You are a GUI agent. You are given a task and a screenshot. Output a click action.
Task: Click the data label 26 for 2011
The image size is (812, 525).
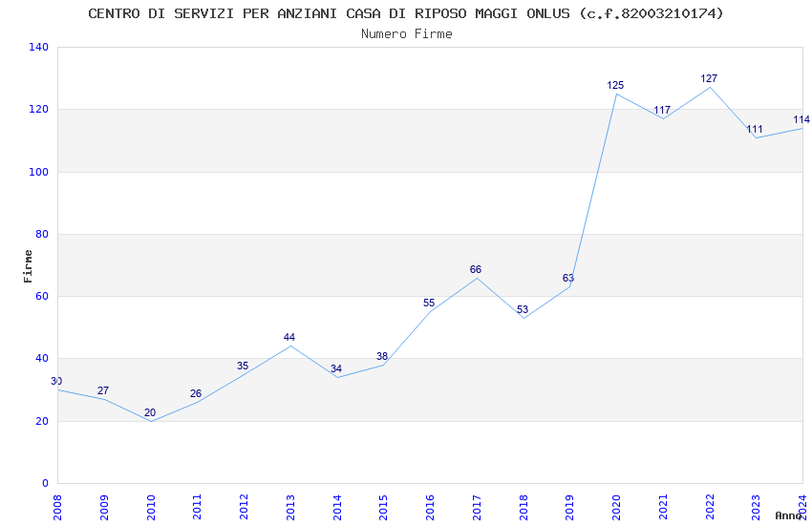[x=196, y=393]
